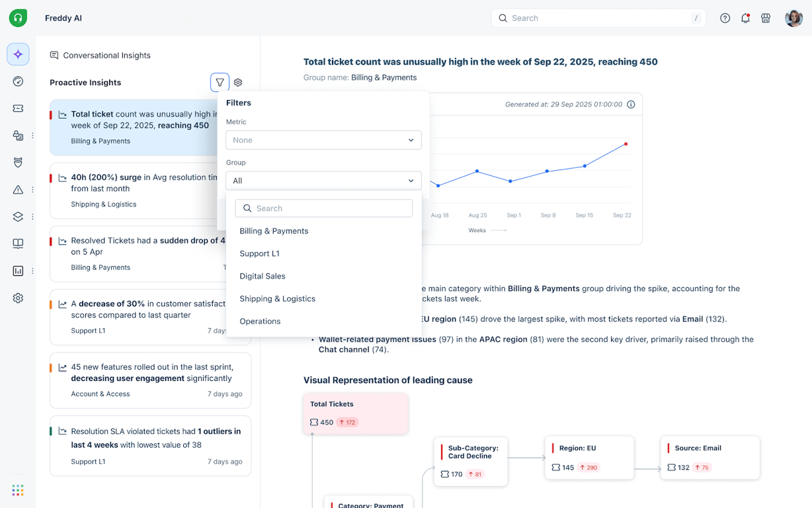
Task: Open the shield sidebar icon
Action: (x=18, y=163)
